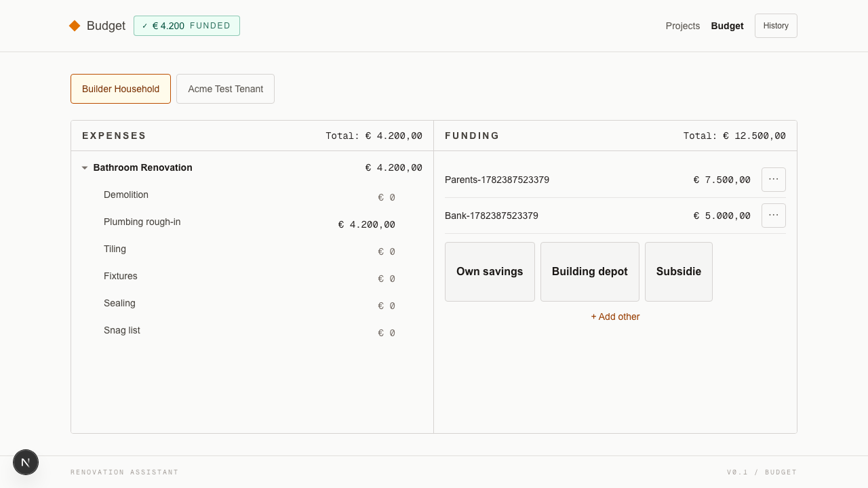Click the Fixtures € 0 amount
868x488 pixels.
[x=387, y=279]
